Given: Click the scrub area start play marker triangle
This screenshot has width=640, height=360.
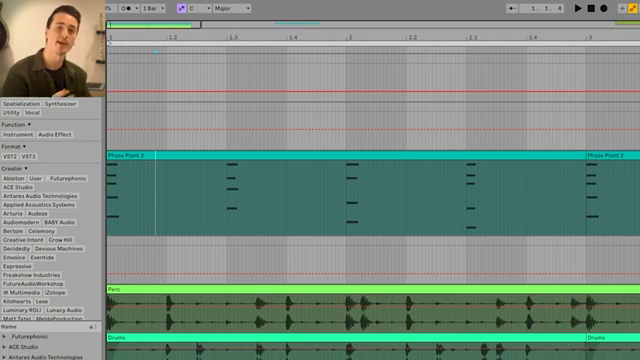Looking at the screenshot, I should [109, 43].
